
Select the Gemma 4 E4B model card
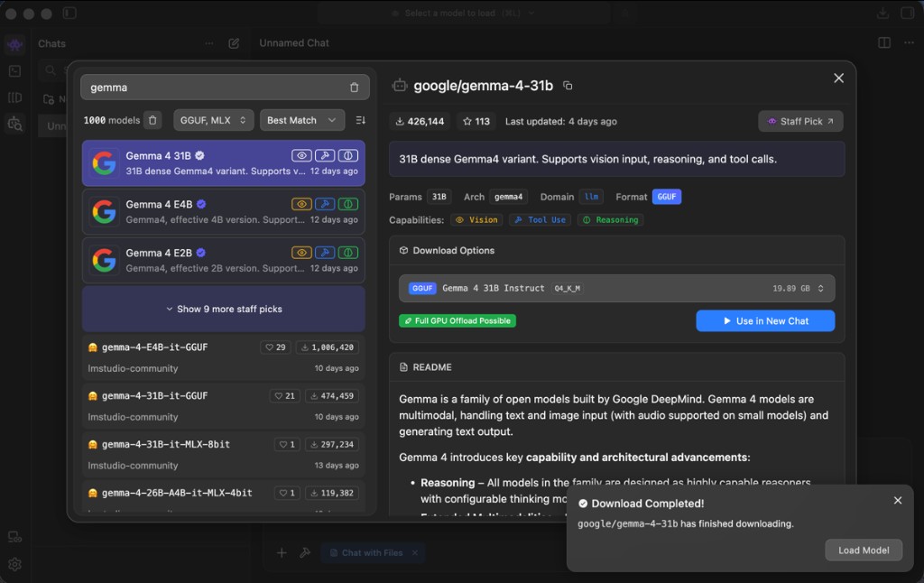[224, 211]
